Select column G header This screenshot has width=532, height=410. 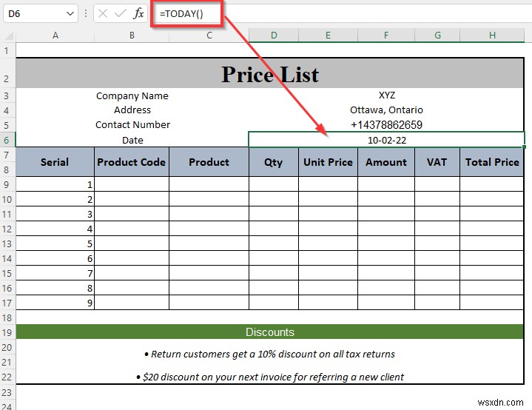coord(437,36)
